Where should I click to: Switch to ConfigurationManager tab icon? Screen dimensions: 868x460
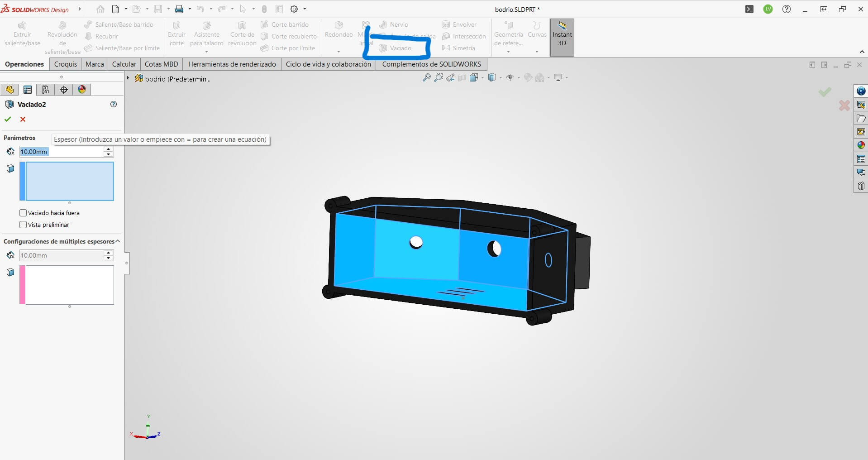[46, 90]
